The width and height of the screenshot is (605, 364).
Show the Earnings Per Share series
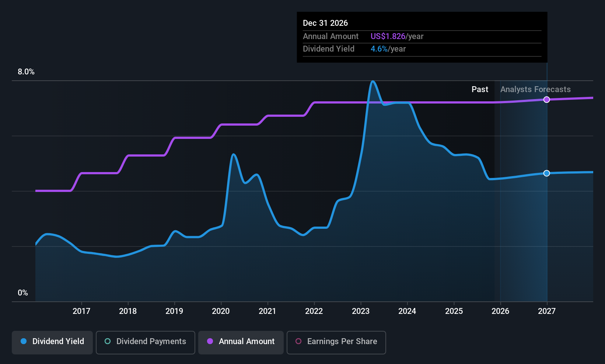[336, 342]
